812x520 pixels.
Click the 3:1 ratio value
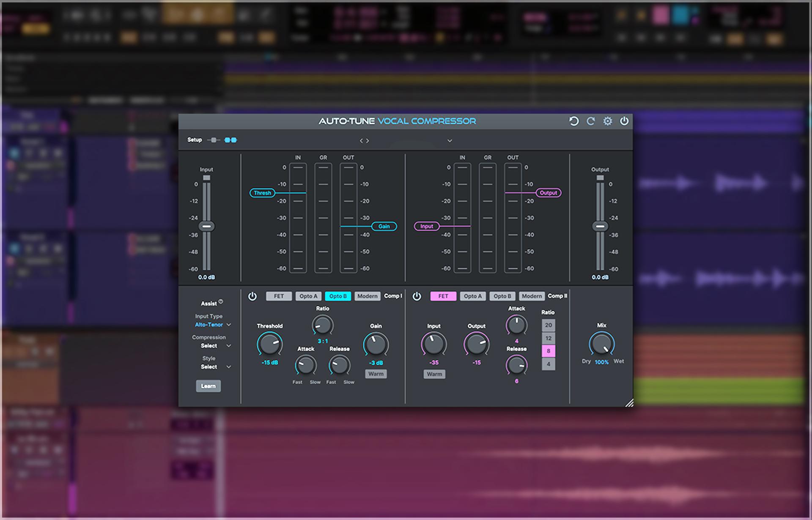tap(323, 341)
